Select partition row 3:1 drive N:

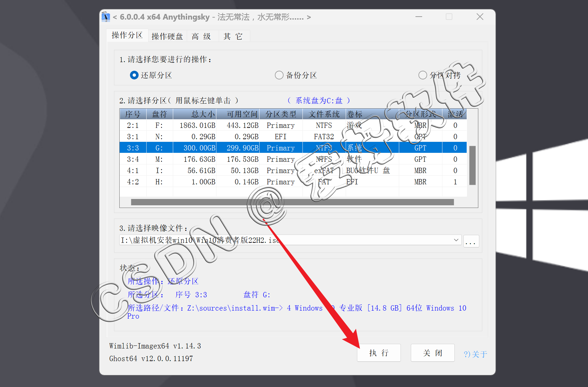293,137
